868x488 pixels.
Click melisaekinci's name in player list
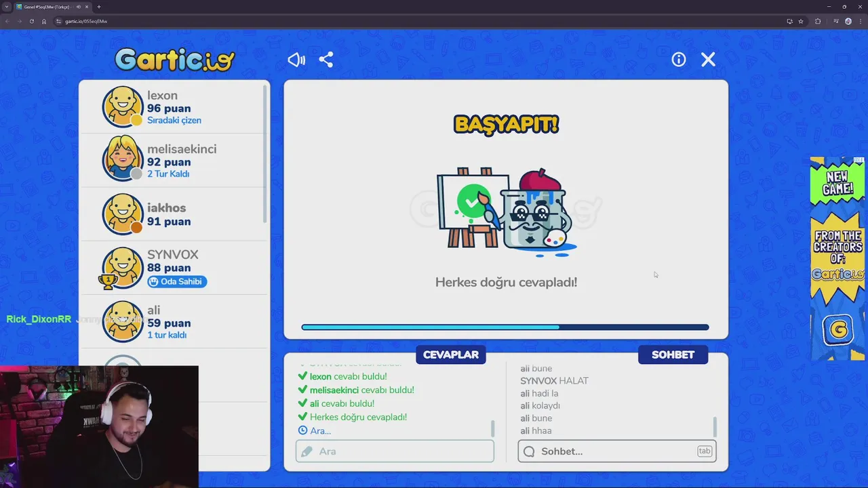point(182,149)
